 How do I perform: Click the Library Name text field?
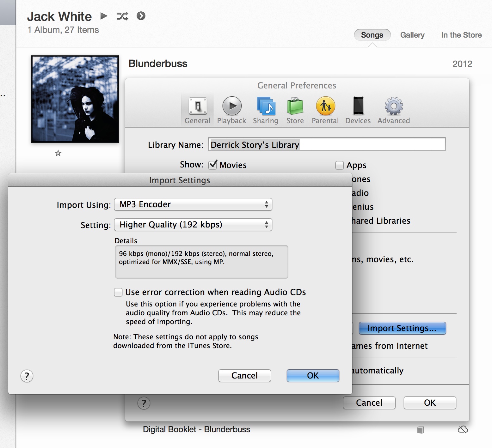coord(327,144)
